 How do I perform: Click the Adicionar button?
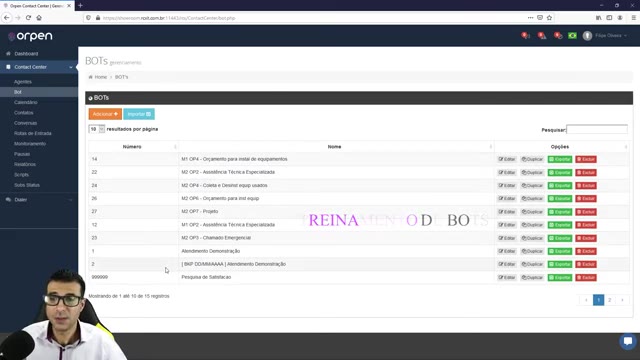click(x=105, y=114)
